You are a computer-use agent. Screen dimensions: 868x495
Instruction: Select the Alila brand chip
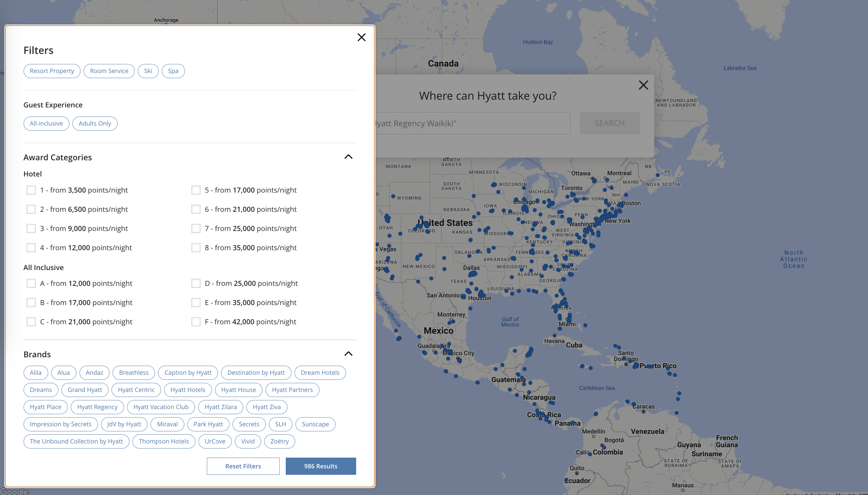[x=36, y=373]
